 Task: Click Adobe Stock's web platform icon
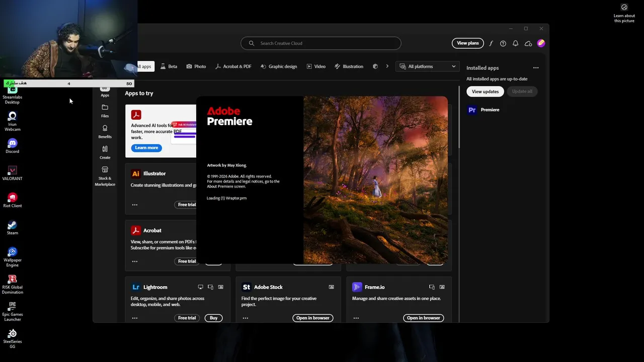tap(331, 287)
